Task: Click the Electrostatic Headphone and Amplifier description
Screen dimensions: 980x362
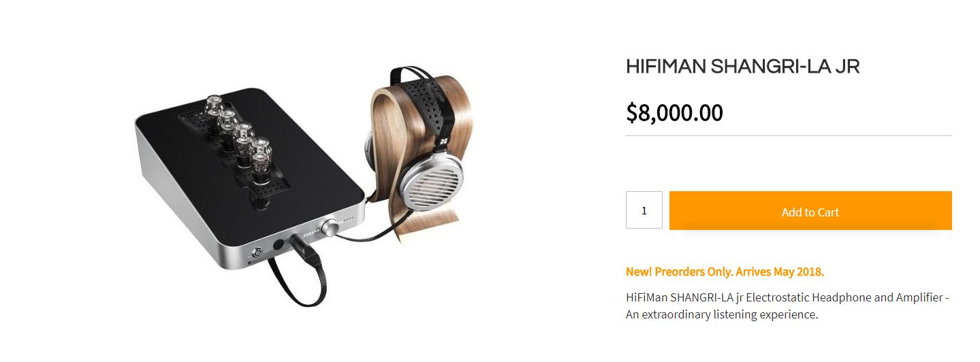Action: [787, 306]
